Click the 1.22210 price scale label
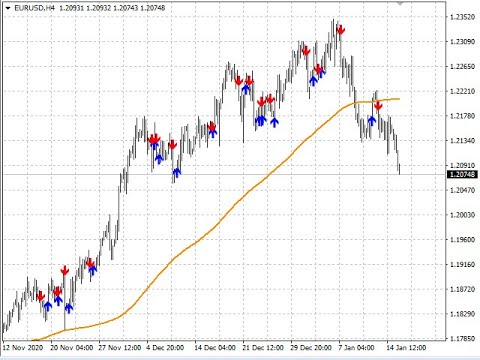 [462, 91]
